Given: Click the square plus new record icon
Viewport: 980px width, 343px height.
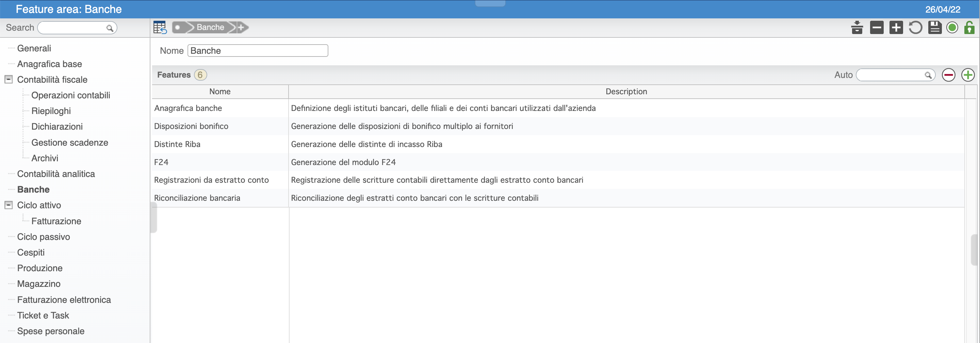Looking at the screenshot, I should pos(896,27).
